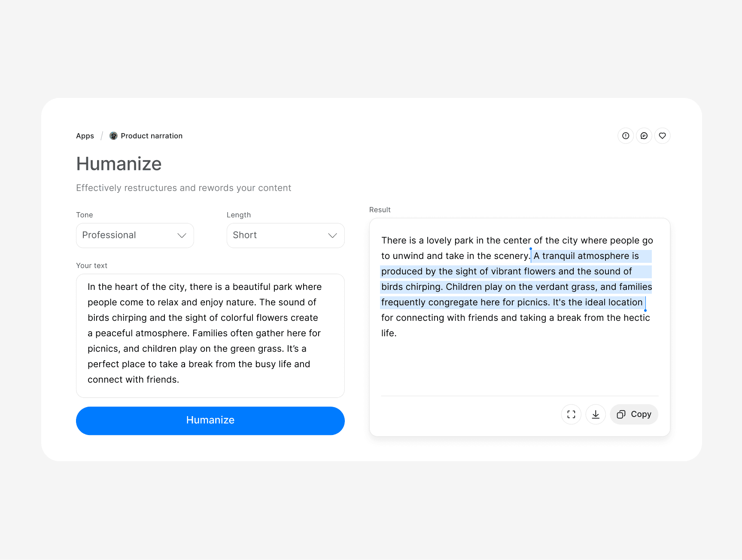Click the info alert icon in the header
This screenshot has height=560, width=742.
[x=626, y=136]
